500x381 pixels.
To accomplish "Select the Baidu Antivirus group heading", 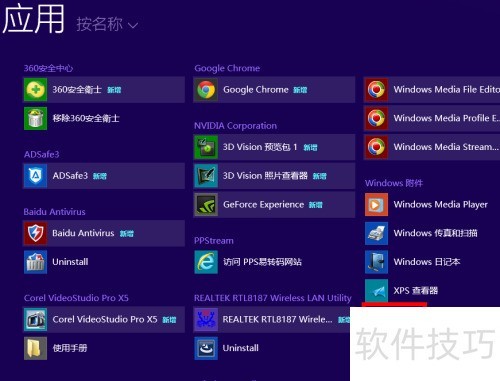I will 54,212.
